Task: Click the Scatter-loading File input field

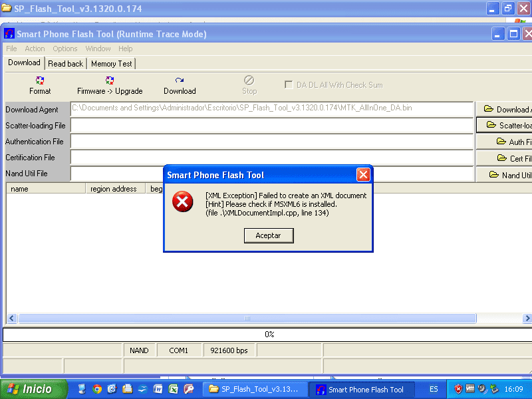Action: [272, 125]
